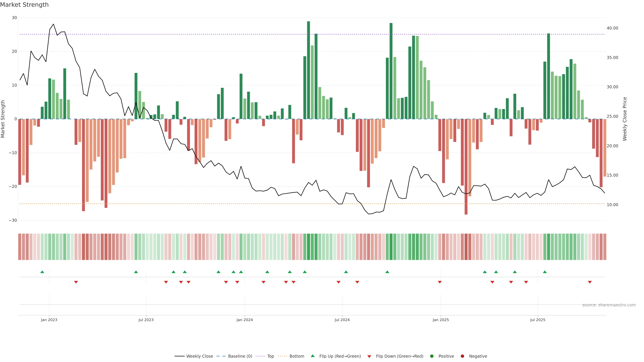
Task: Click the first red cell in heatmap strip
Action: (x=20, y=247)
